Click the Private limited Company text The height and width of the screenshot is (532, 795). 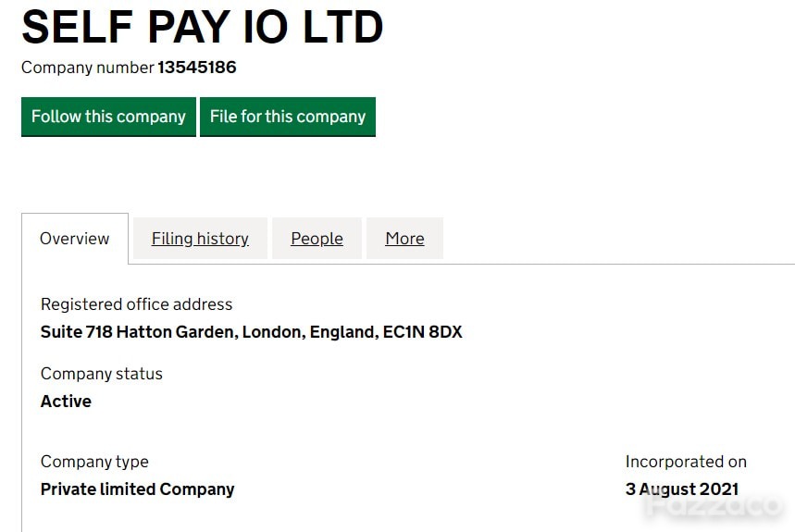tap(137, 489)
